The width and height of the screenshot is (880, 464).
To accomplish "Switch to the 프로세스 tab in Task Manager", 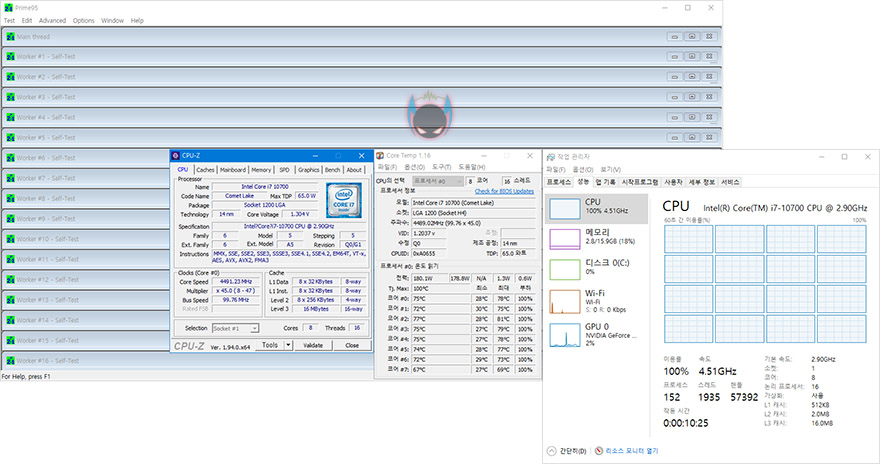I will pos(558,182).
